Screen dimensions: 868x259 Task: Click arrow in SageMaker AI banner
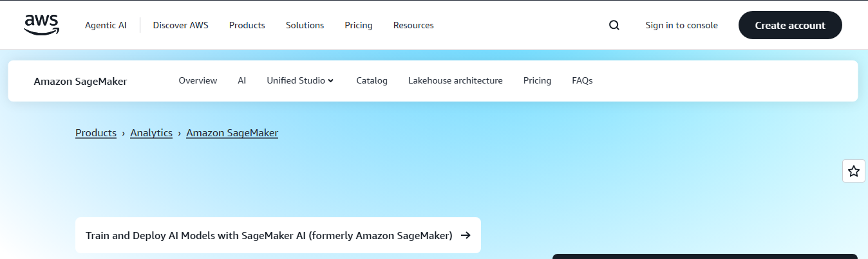pos(466,235)
